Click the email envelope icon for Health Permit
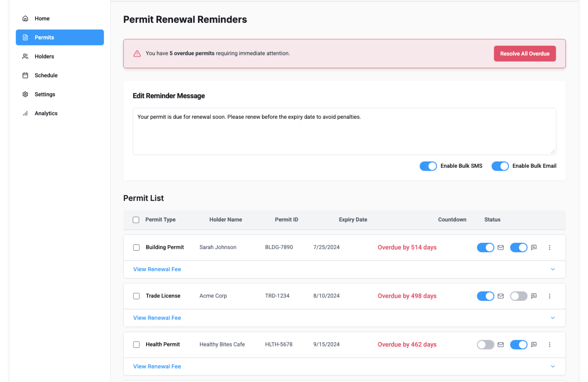Viewport: 588px width, 382px height. click(500, 345)
